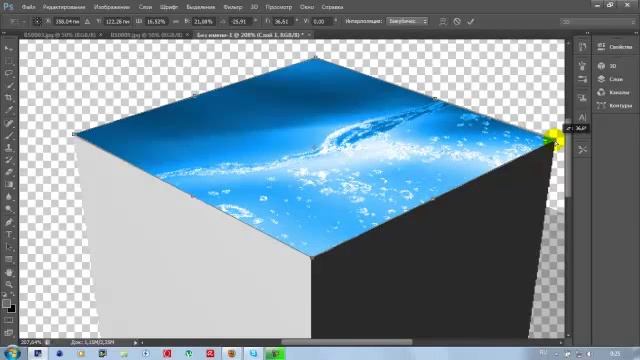Select the Clone Stamp tool
640x360 pixels.
(9, 148)
